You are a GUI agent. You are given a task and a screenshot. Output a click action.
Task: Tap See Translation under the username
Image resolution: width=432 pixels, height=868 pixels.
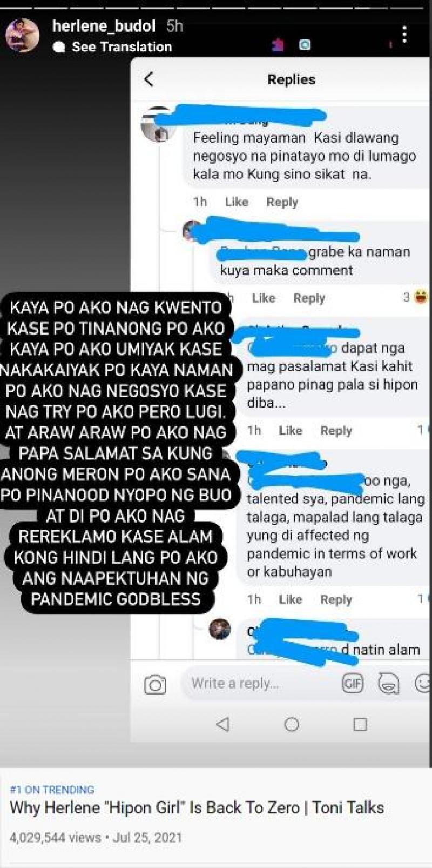click(122, 47)
